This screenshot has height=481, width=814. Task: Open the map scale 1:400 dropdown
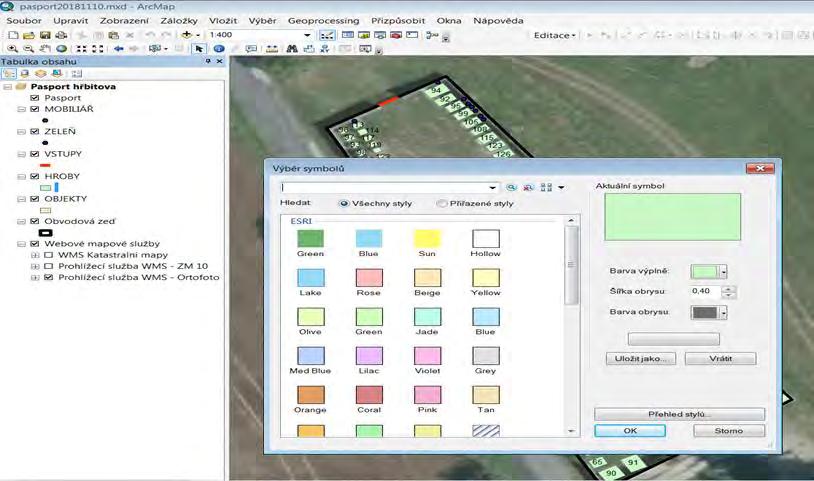pyautogui.click(x=307, y=35)
